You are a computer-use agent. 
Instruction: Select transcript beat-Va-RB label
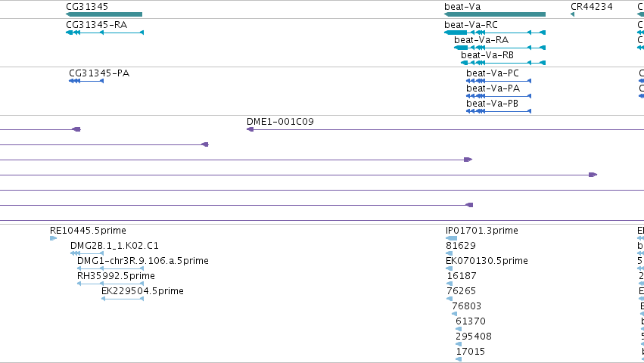click(x=487, y=55)
